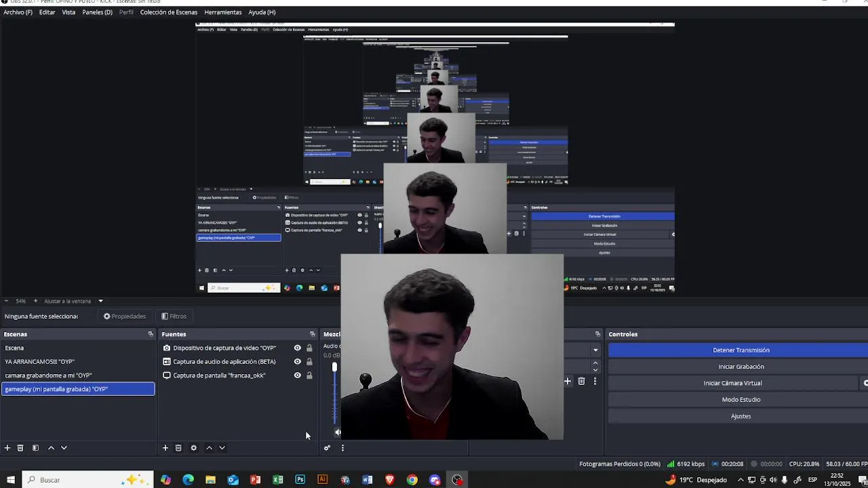This screenshot has height=488, width=868.
Task: Open Photoshop from the taskbar
Action: pos(300,480)
